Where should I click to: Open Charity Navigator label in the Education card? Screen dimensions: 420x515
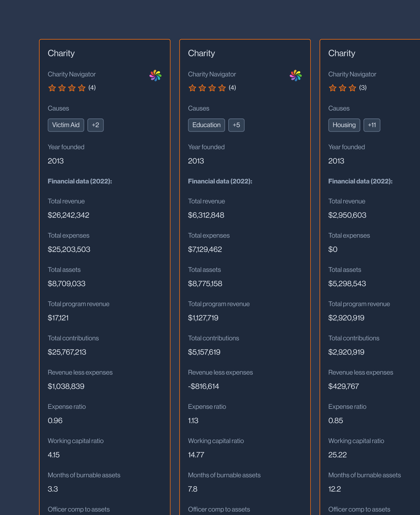pyautogui.click(x=212, y=74)
